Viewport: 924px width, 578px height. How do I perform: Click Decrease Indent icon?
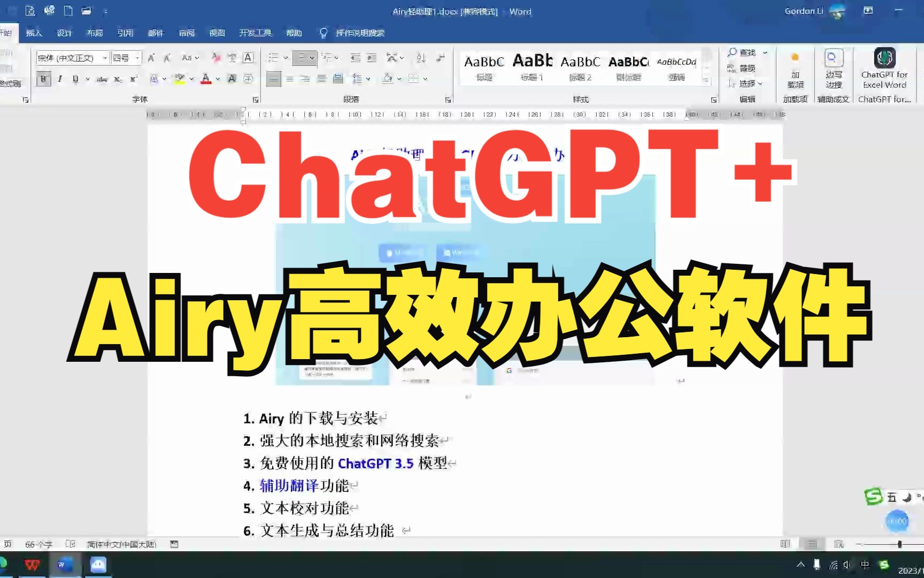pos(356,58)
